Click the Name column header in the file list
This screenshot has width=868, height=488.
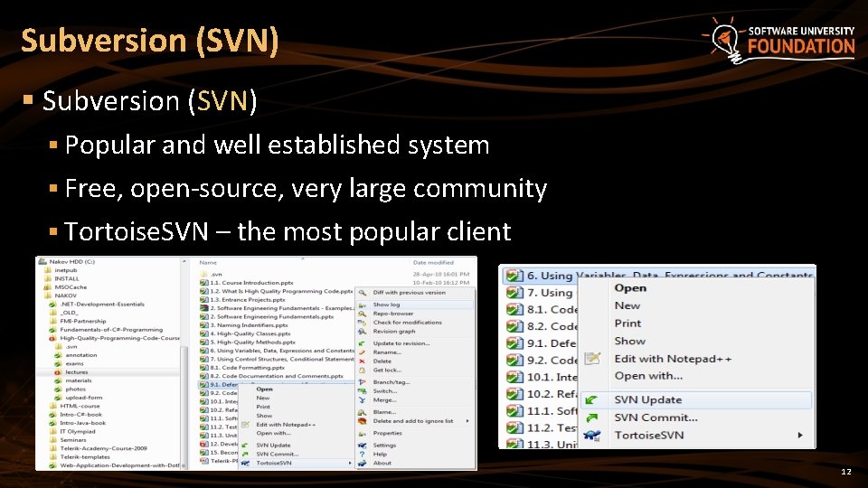click(x=208, y=263)
